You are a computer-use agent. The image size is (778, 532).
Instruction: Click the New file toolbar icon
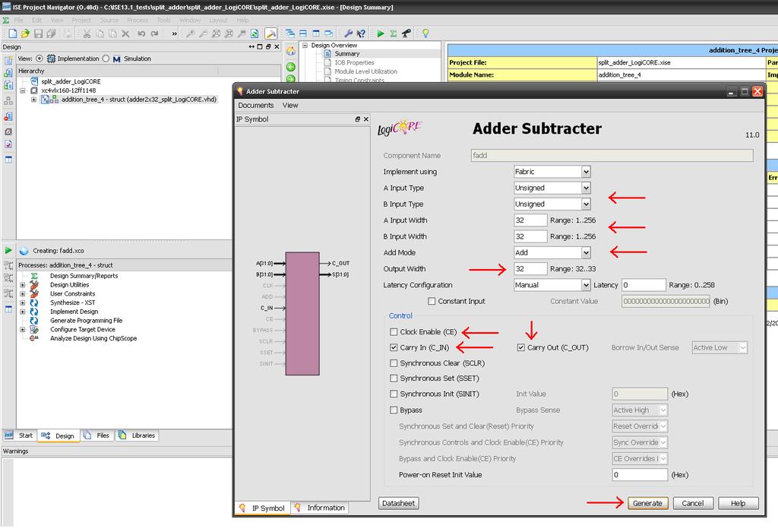(13, 33)
